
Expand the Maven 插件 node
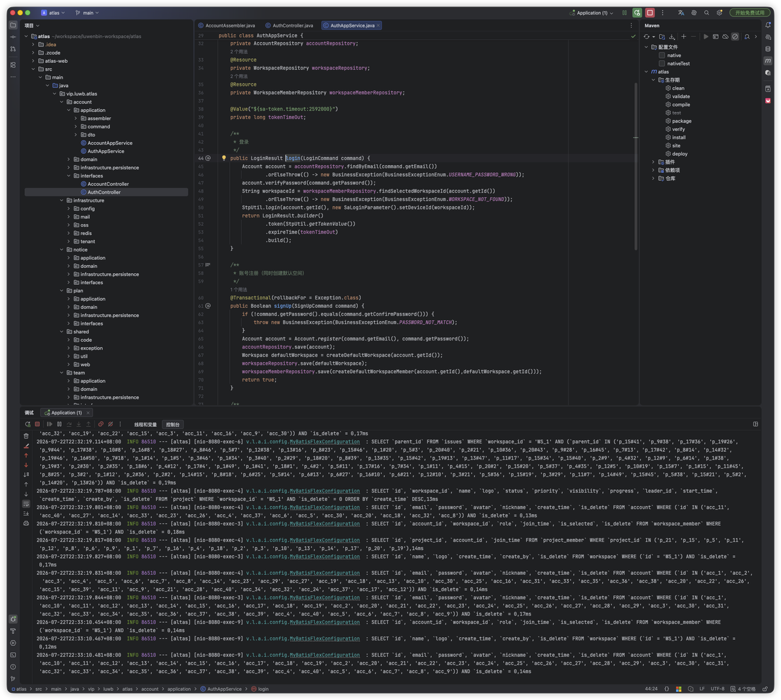coord(653,162)
